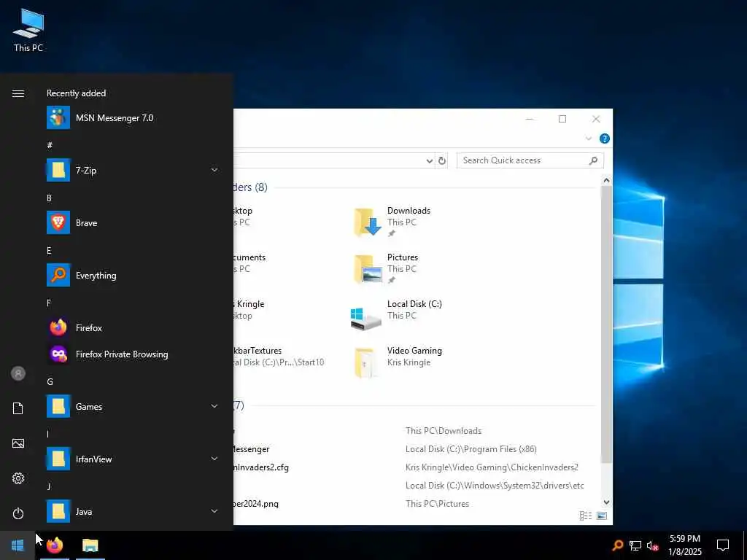The image size is (747, 560).
Task: Launch Everything search app
Action: point(133,275)
